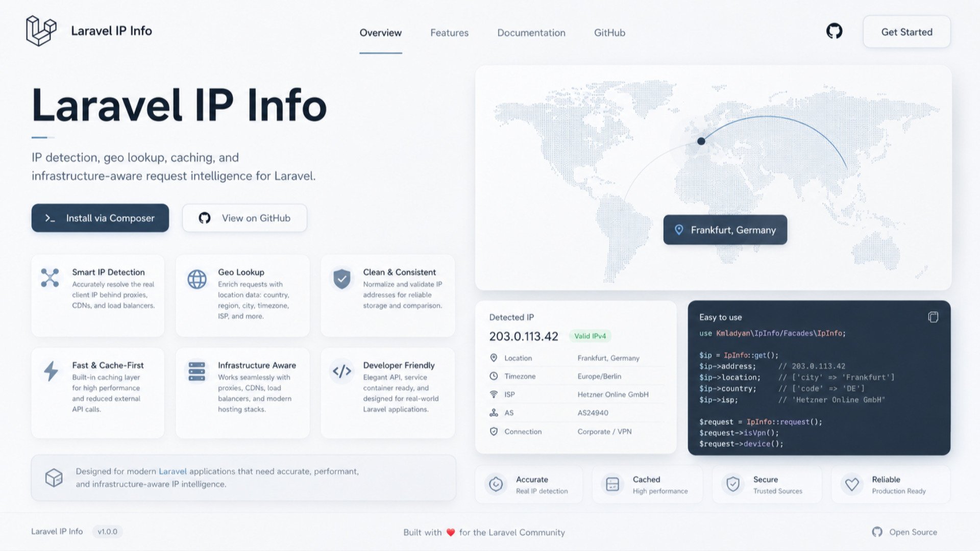The image size is (980, 551).
Task: Click the package box icon in banner
Action: [x=54, y=478]
